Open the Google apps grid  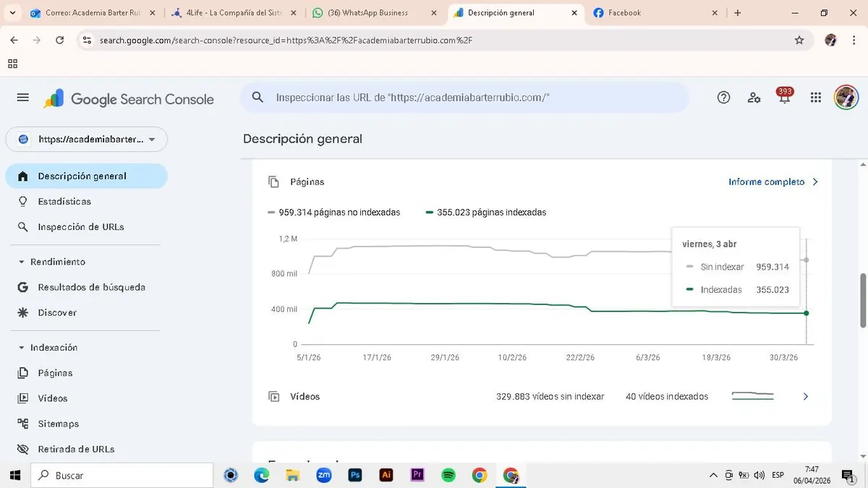[x=816, y=98]
